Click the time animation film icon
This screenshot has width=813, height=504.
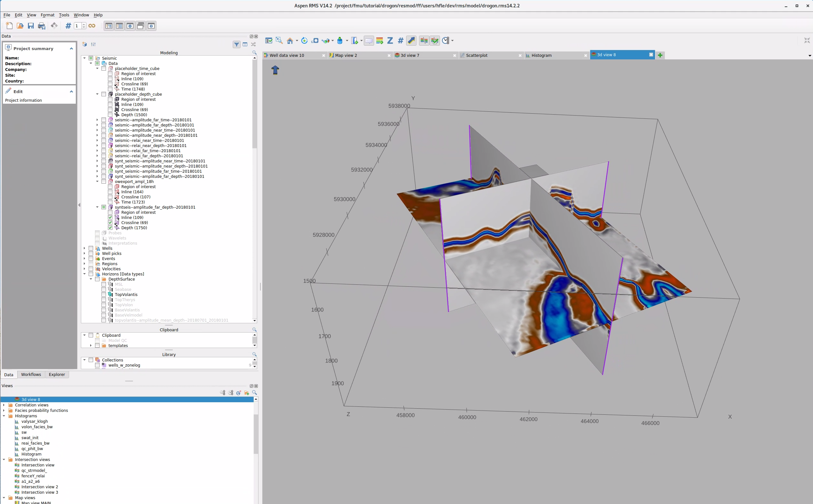coord(446,41)
